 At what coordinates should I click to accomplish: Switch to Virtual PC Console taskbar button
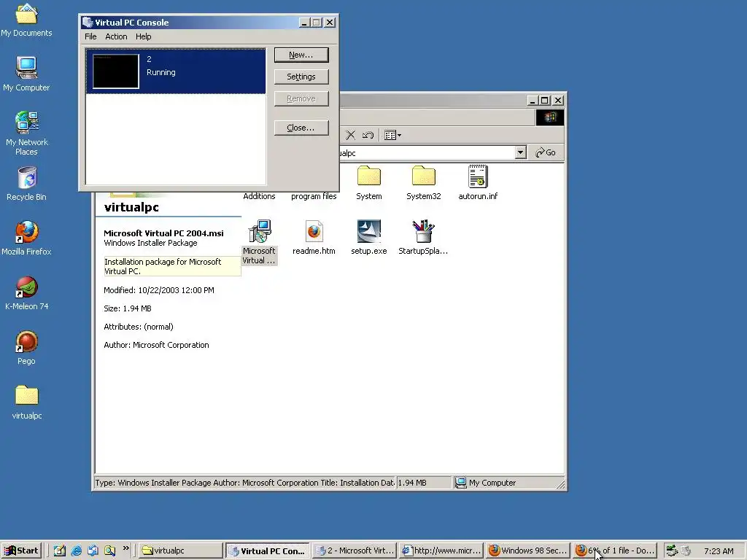click(x=268, y=551)
